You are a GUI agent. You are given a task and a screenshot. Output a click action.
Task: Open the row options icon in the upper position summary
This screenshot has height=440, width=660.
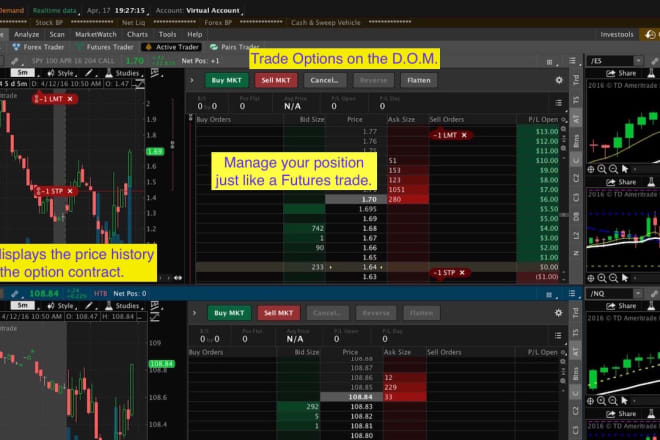coord(559,103)
